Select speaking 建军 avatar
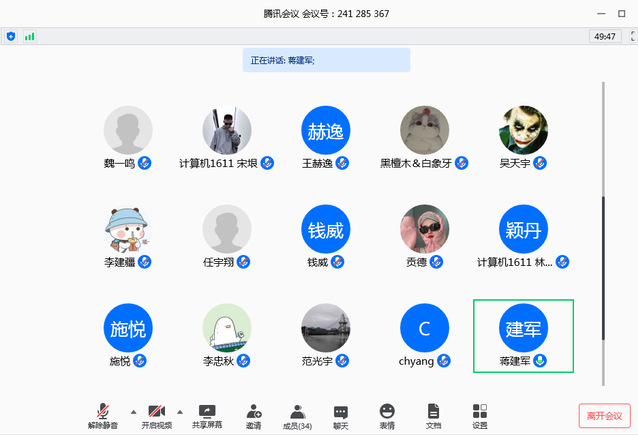This screenshot has width=638, height=437. pyautogui.click(x=524, y=328)
